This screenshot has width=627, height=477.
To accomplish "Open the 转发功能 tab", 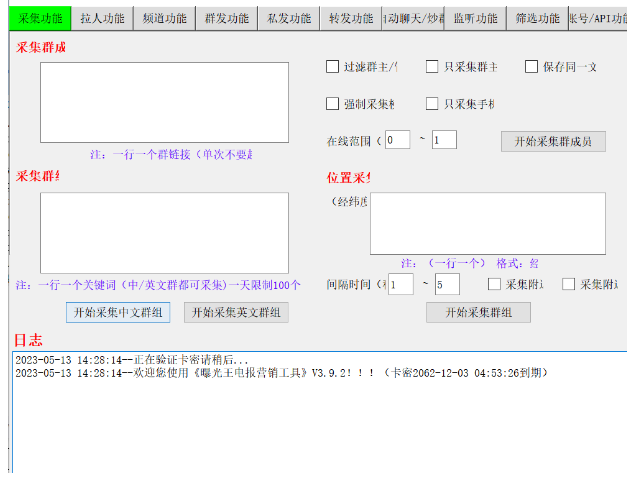I will (350, 18).
